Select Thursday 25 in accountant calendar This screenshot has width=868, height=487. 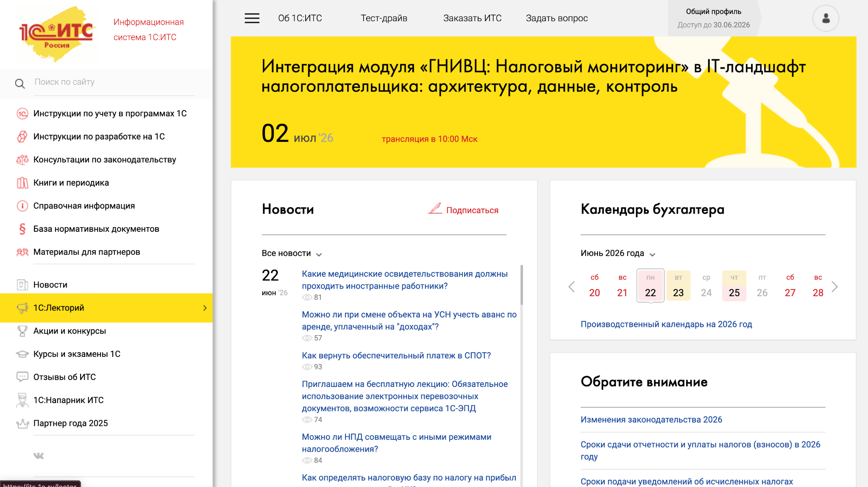pyautogui.click(x=734, y=286)
